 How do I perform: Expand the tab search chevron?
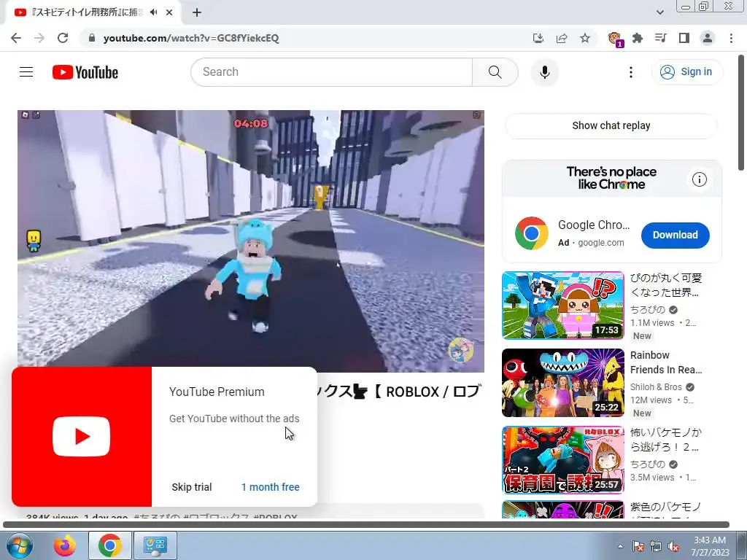tap(659, 12)
